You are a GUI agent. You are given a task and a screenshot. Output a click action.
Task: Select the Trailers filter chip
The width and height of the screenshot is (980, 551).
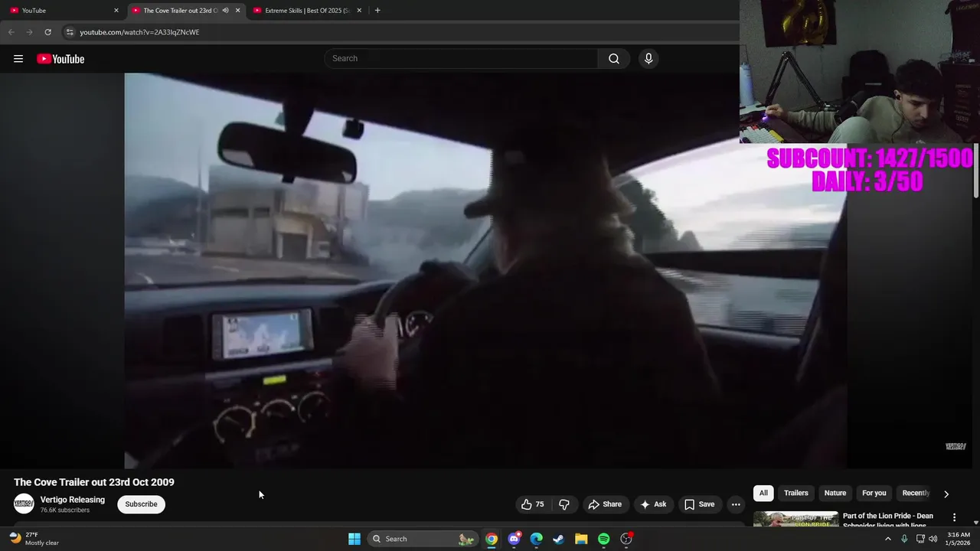pyautogui.click(x=795, y=493)
